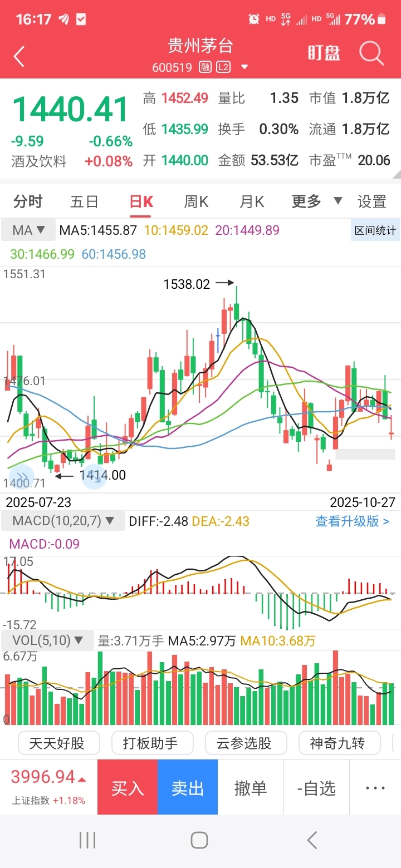Viewport: 401px width, 868px height.
Task: Tap the alarm clock status icon
Action: [254, 19]
